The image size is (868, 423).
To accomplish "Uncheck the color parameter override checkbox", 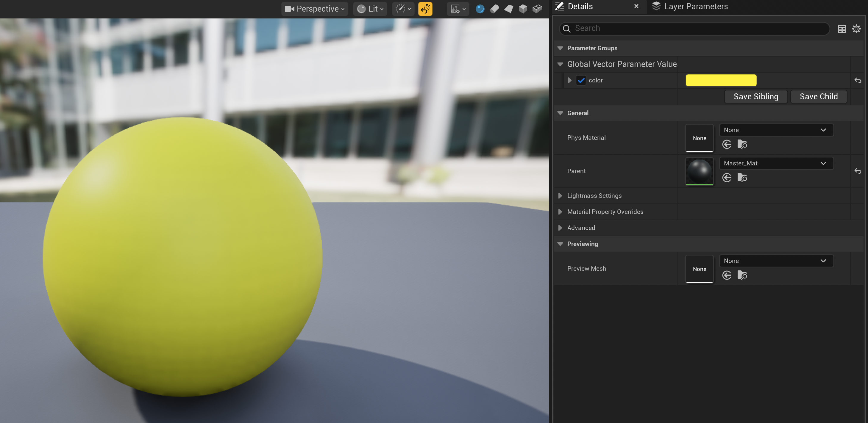I will tap(581, 80).
